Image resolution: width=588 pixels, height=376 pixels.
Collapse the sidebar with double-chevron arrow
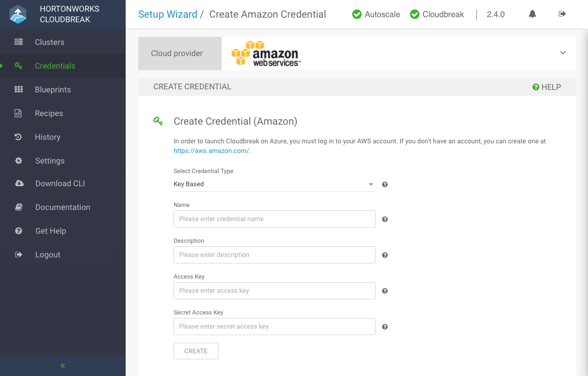pyautogui.click(x=63, y=366)
